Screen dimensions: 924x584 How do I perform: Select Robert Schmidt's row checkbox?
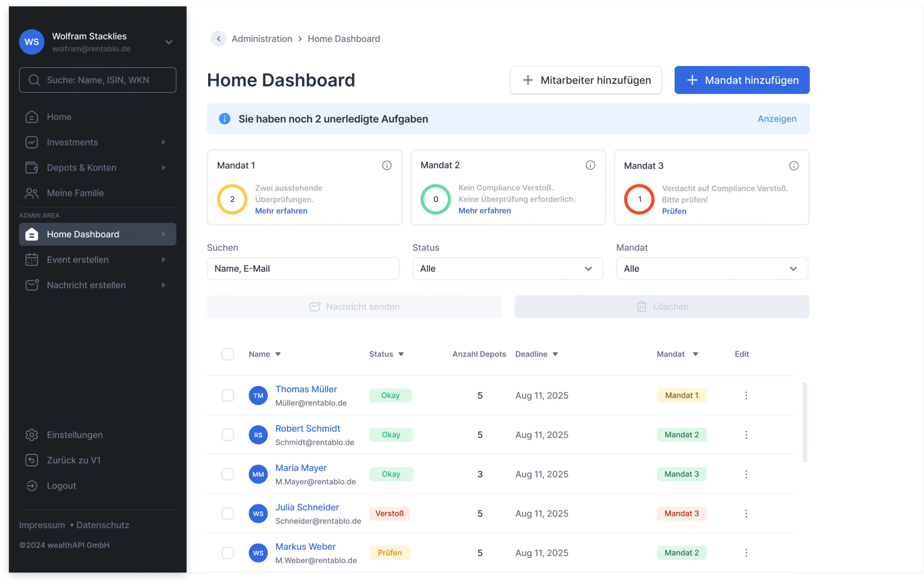227,435
